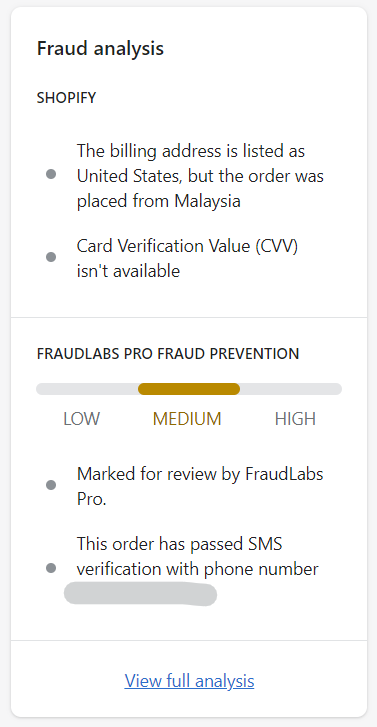Screen dimensions: 377x727
Task: Click the divider line below Shopify section
Action: tap(189, 318)
